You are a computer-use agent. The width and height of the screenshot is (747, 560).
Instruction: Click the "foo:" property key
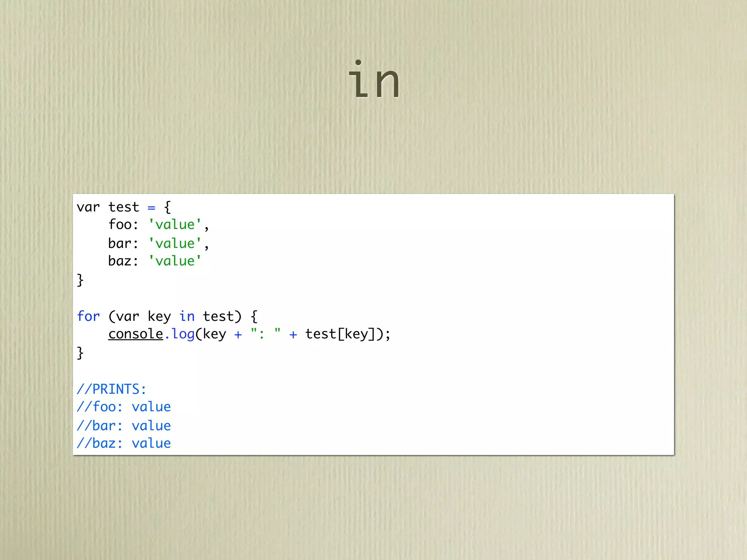123,225
